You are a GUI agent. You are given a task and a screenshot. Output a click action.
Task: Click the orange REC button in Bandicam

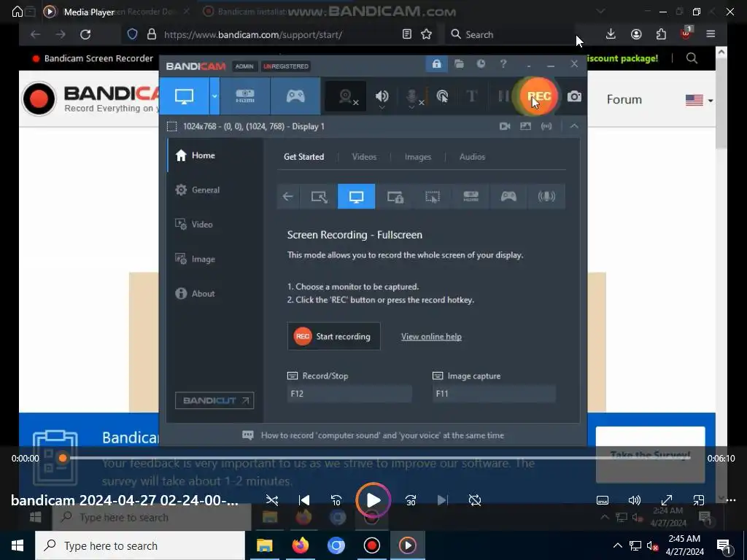click(x=538, y=96)
